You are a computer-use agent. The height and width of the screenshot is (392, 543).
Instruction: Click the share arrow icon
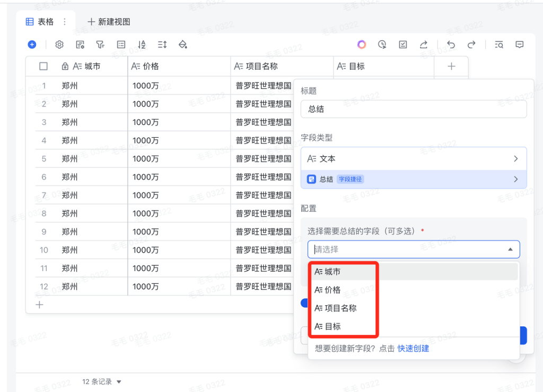[424, 44]
